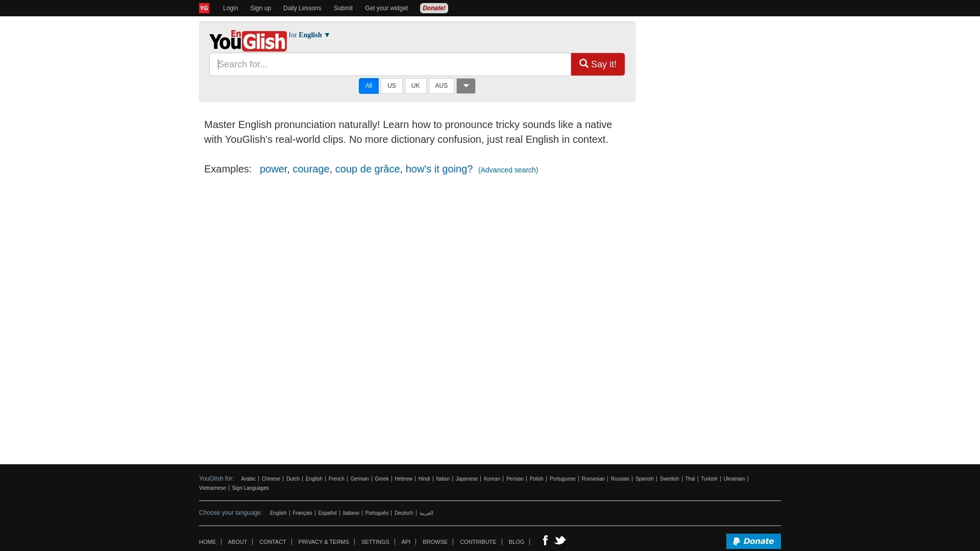Switch YouGlish to Chinese
Screen dimensions: 980x551
[x=271, y=479]
